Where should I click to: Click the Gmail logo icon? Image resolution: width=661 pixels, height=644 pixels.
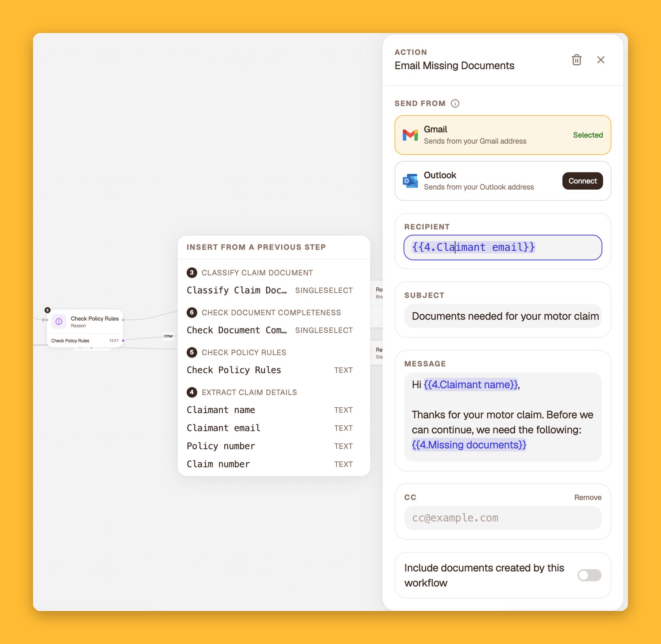coord(410,135)
